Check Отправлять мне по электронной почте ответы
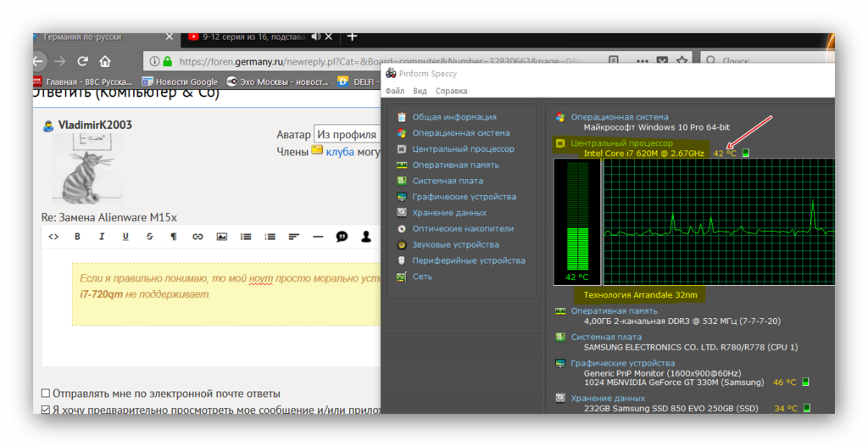 46,394
